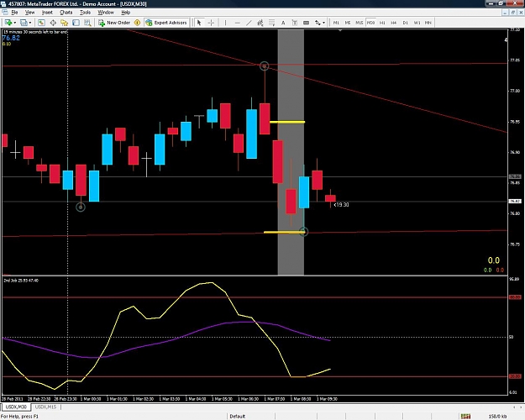
Task: Expand the Arrows dropdown arrow
Action: pos(323,23)
